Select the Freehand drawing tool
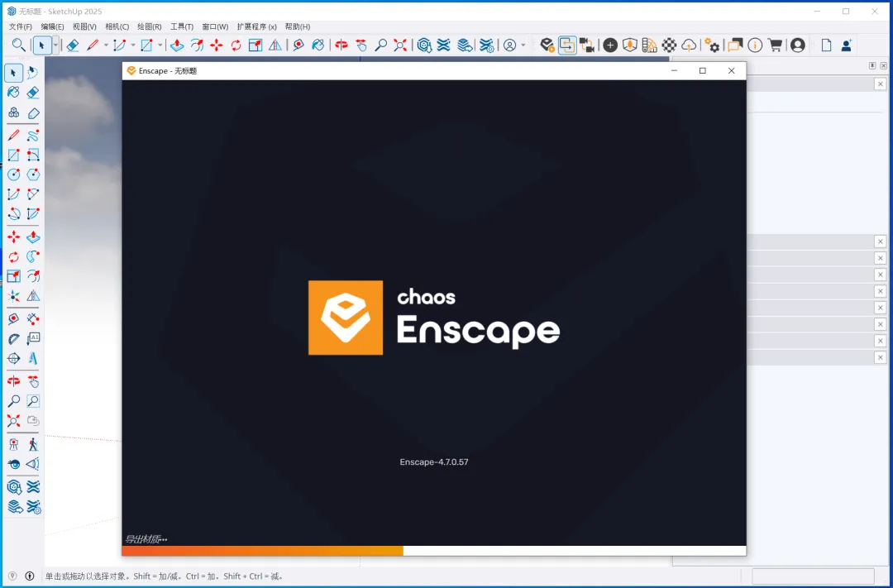The image size is (893, 588). (33, 136)
